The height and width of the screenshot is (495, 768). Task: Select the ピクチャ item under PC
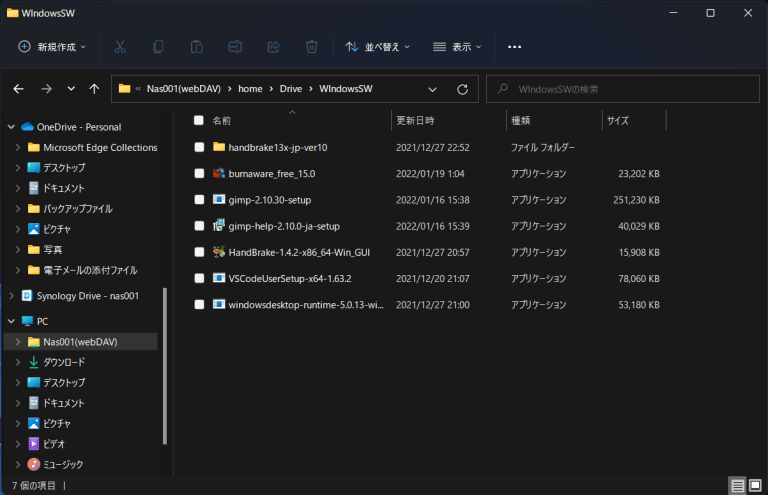point(57,424)
